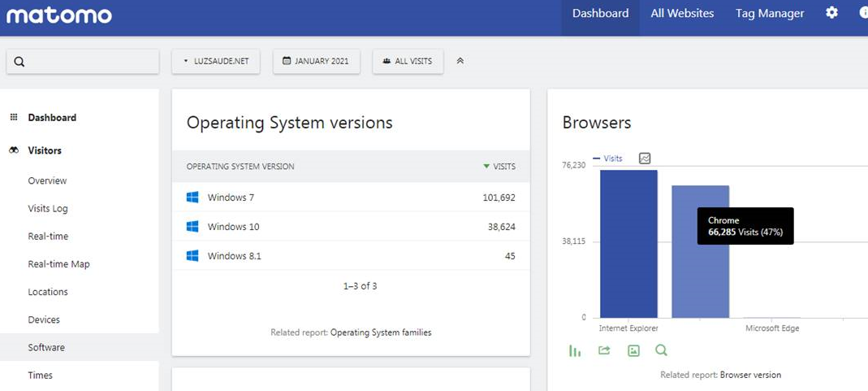
Task: Click the Windows 8.1 row label
Action: pos(234,256)
